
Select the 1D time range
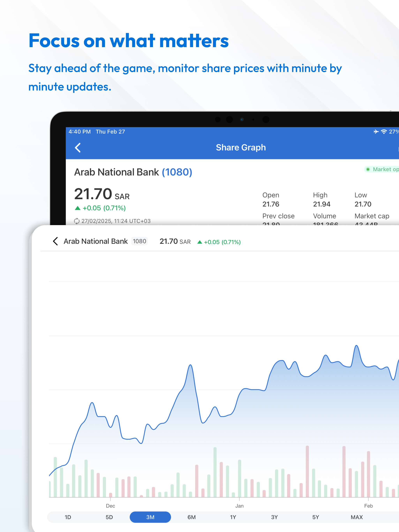pyautogui.click(x=68, y=517)
